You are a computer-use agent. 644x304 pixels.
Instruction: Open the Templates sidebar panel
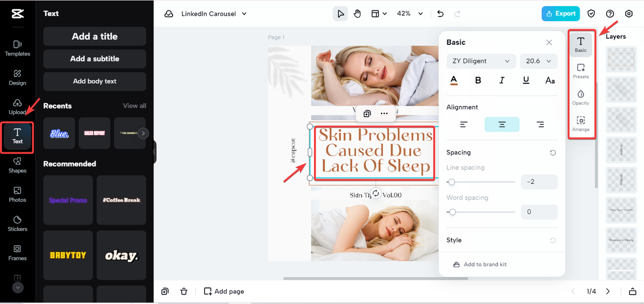18,48
